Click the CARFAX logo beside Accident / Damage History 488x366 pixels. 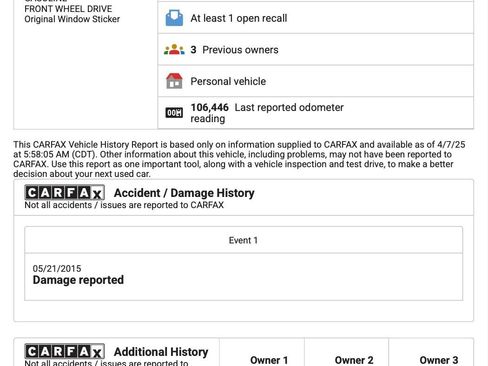click(65, 193)
